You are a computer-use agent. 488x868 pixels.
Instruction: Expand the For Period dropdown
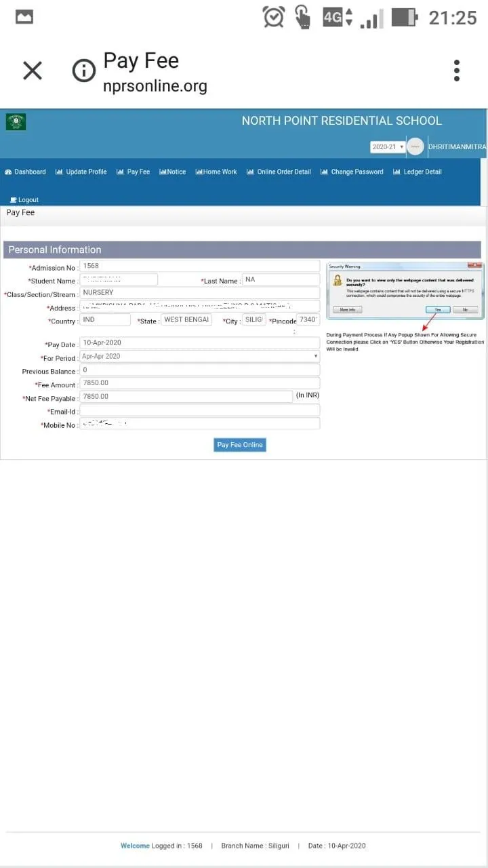click(x=200, y=357)
